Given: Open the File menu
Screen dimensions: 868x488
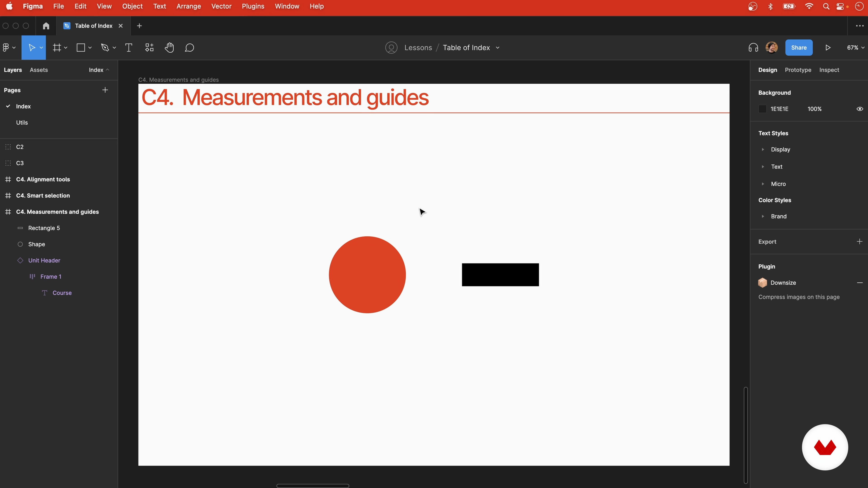Looking at the screenshot, I should click(x=58, y=6).
